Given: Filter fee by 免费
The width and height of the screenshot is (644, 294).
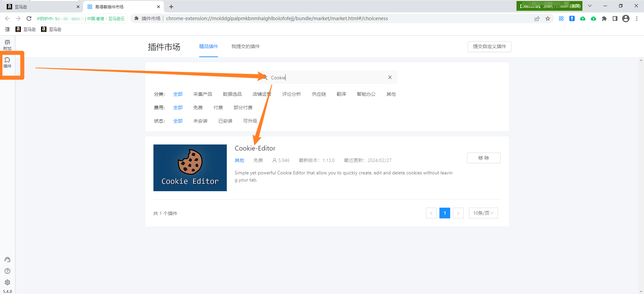Looking at the screenshot, I should pyautogui.click(x=198, y=108).
